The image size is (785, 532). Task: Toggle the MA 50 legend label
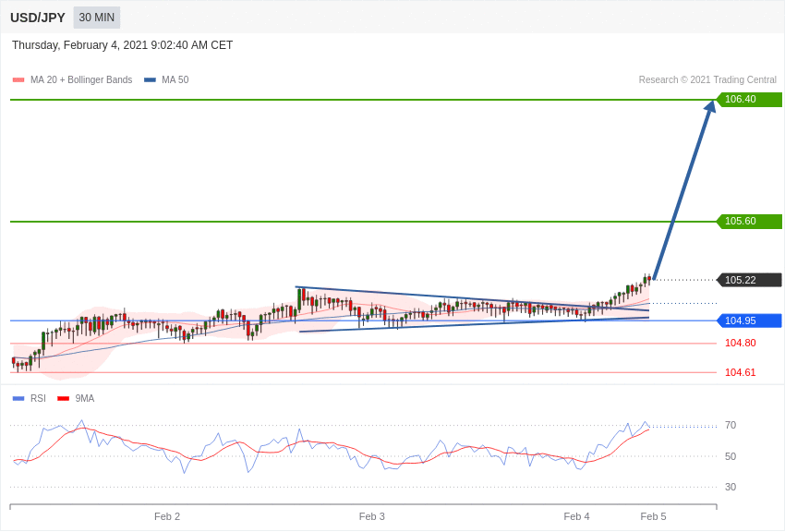click(x=175, y=80)
